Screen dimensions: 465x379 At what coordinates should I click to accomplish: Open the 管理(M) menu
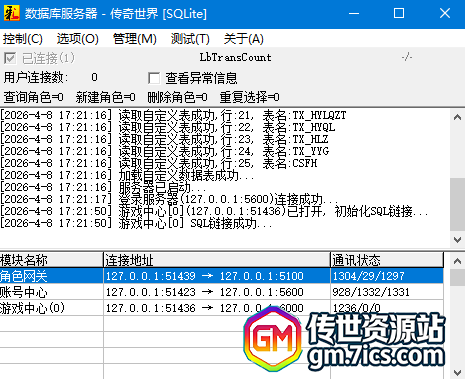(135, 39)
